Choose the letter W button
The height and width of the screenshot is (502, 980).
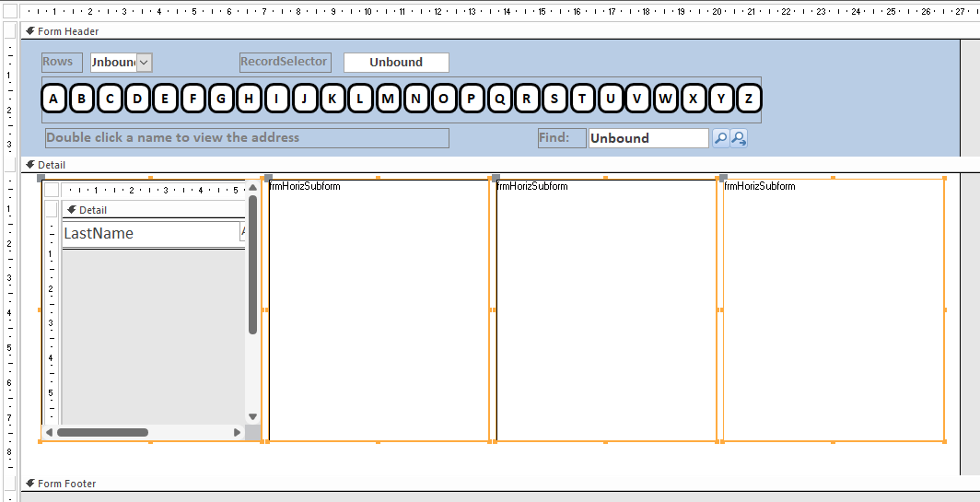tap(666, 99)
